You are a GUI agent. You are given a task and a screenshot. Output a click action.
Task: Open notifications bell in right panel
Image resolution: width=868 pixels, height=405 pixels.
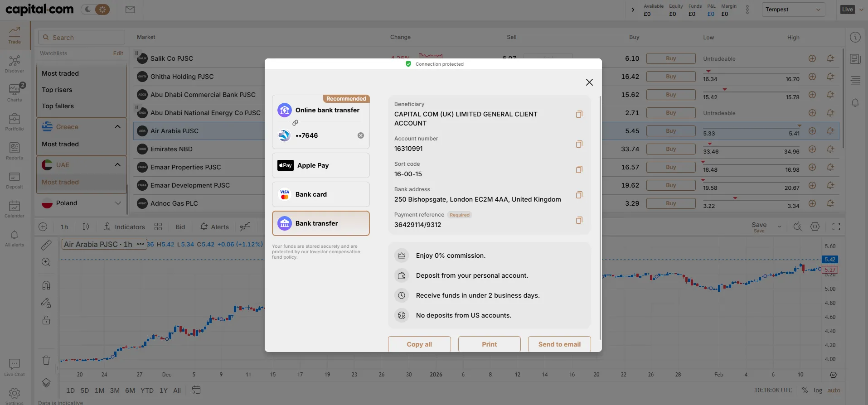[x=855, y=102]
